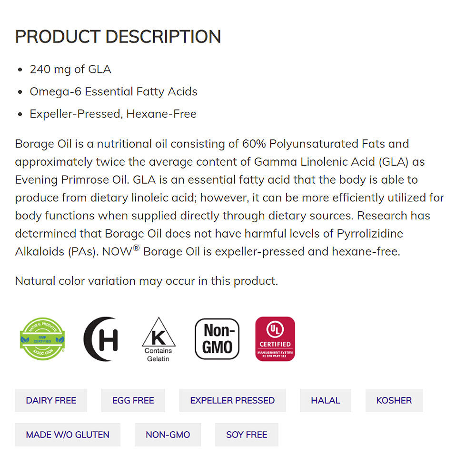This screenshot has width=476, height=476.
Task: Click the Kosher triangle K icon
Action: click(x=159, y=333)
